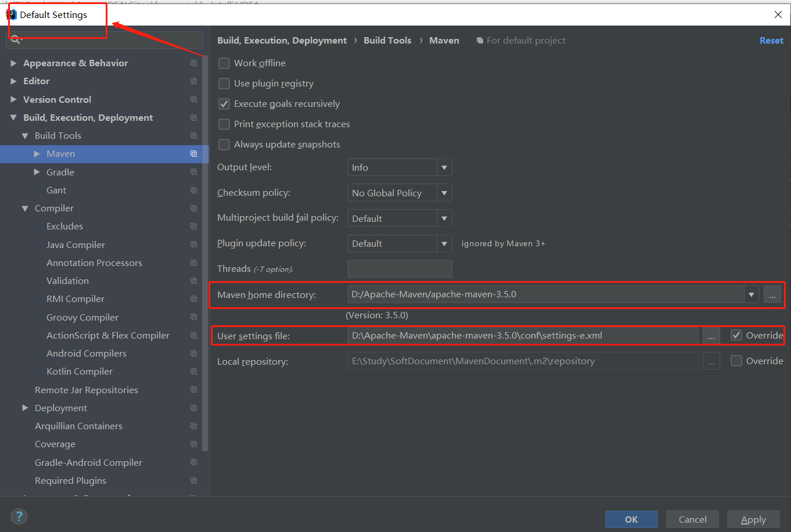
Task: Click project-level icon beside Remote Jar Repositories
Action: [x=194, y=390]
